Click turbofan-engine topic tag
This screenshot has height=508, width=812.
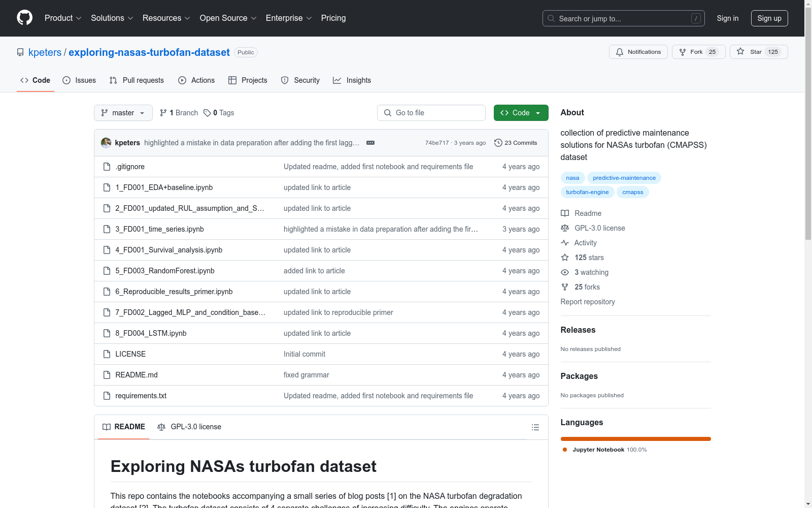coord(587,192)
